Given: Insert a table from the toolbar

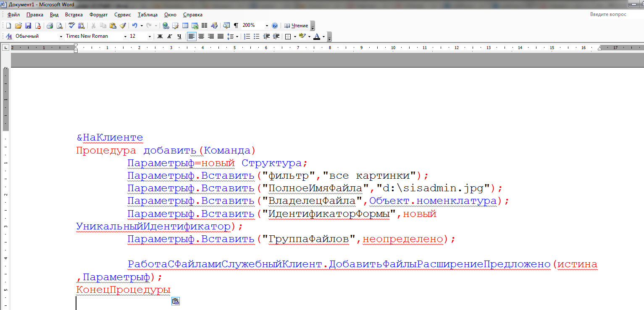Looking at the screenshot, I should pyautogui.click(x=185, y=26).
